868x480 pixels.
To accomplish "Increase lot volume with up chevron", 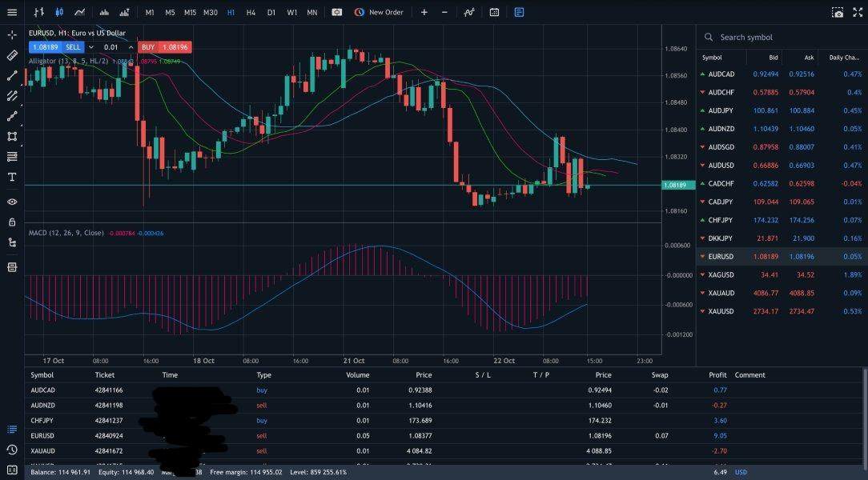I will tap(130, 47).
